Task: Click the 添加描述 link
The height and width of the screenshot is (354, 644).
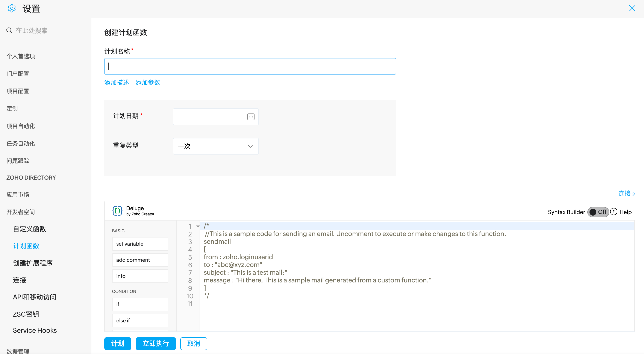Action: (117, 83)
